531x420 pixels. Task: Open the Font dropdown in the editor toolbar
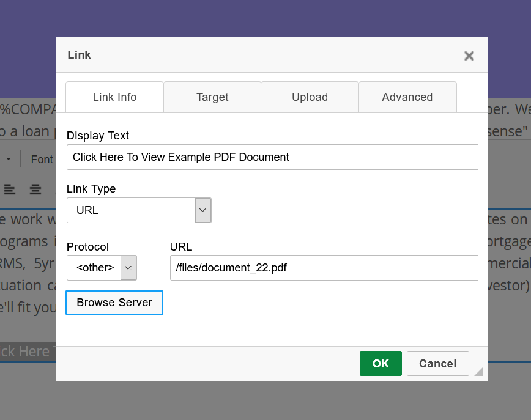42,160
